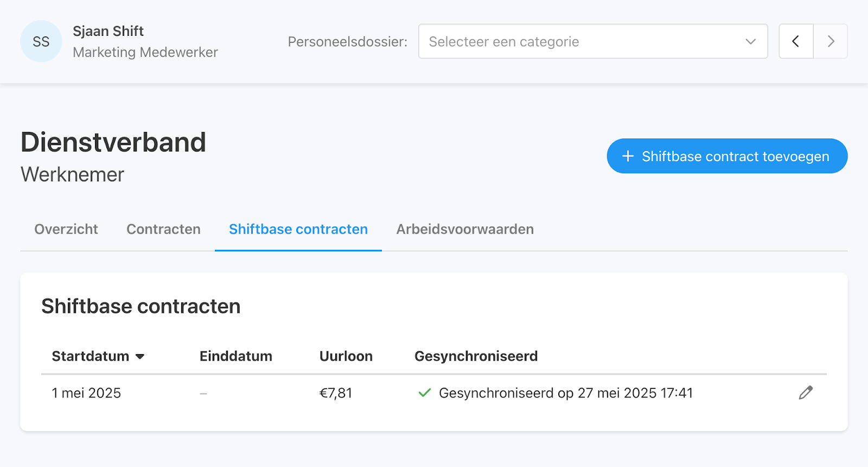Select the 1 mei 2025 contract row

(434, 393)
